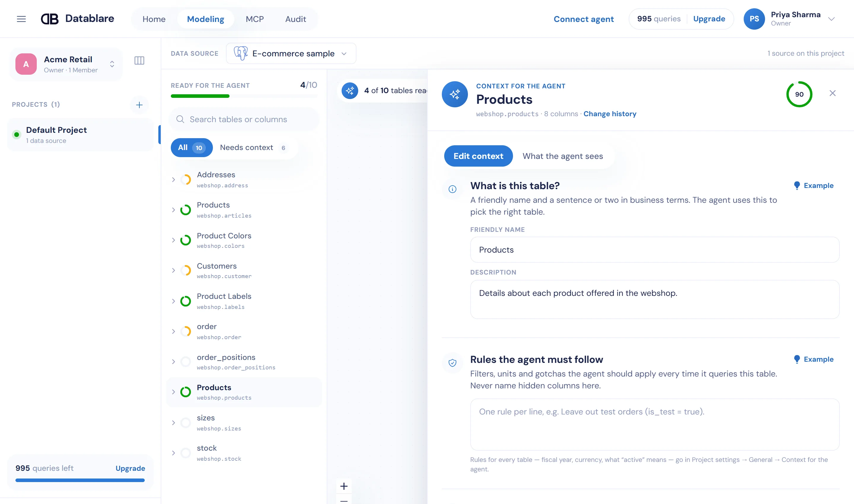Viewport: 854px width, 504px height.
Task: Click the sparkle icon beside tables ready
Action: pos(350,91)
